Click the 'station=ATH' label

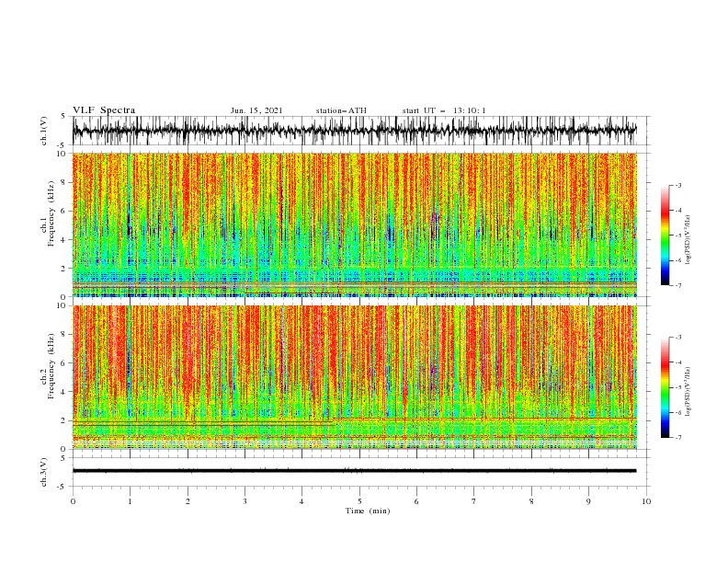click(x=341, y=110)
